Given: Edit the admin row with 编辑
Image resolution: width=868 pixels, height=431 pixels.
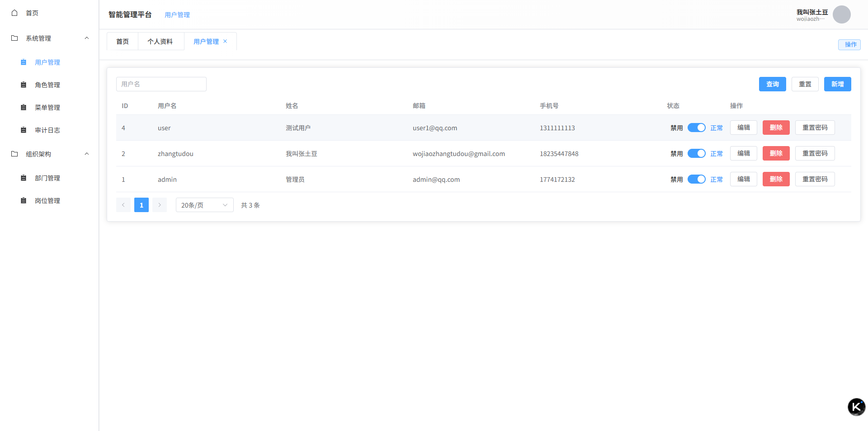Looking at the screenshot, I should (743, 179).
